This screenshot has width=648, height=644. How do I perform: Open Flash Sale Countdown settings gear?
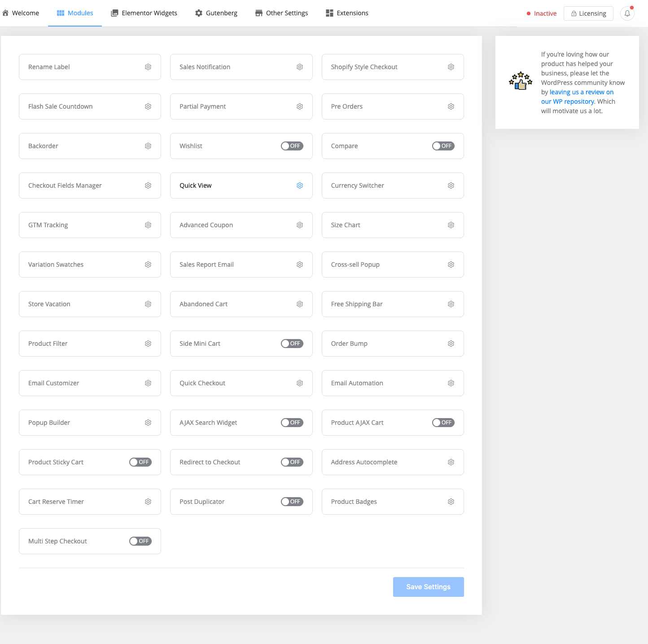[x=148, y=106]
